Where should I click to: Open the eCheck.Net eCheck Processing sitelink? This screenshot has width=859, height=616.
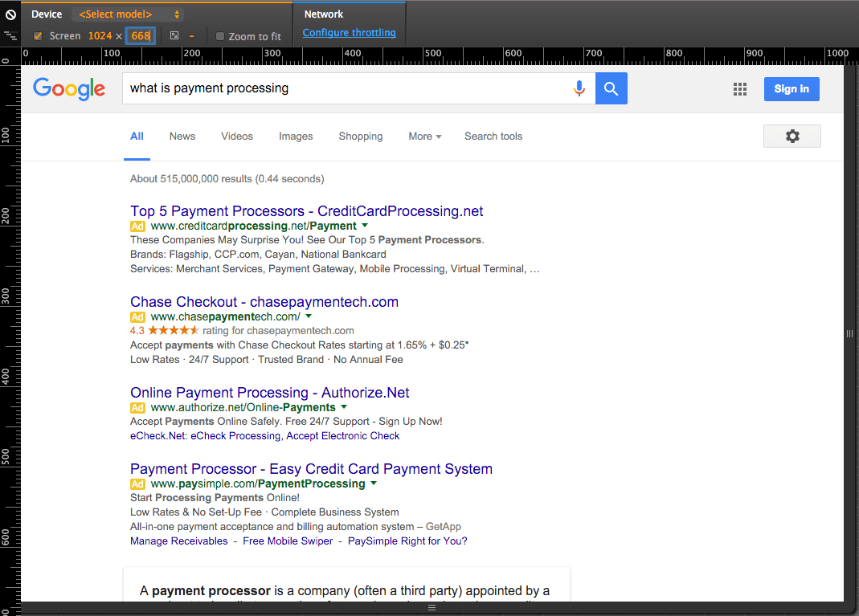tap(264, 436)
